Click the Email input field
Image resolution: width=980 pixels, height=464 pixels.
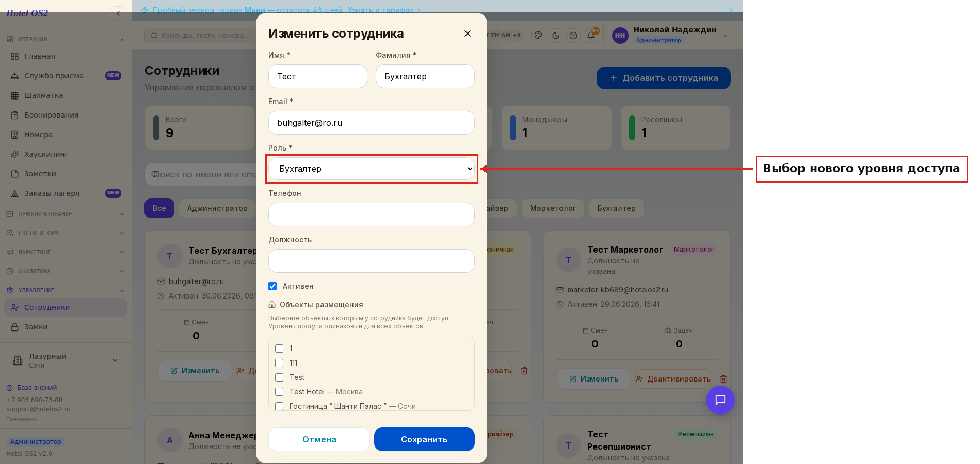[x=372, y=123]
